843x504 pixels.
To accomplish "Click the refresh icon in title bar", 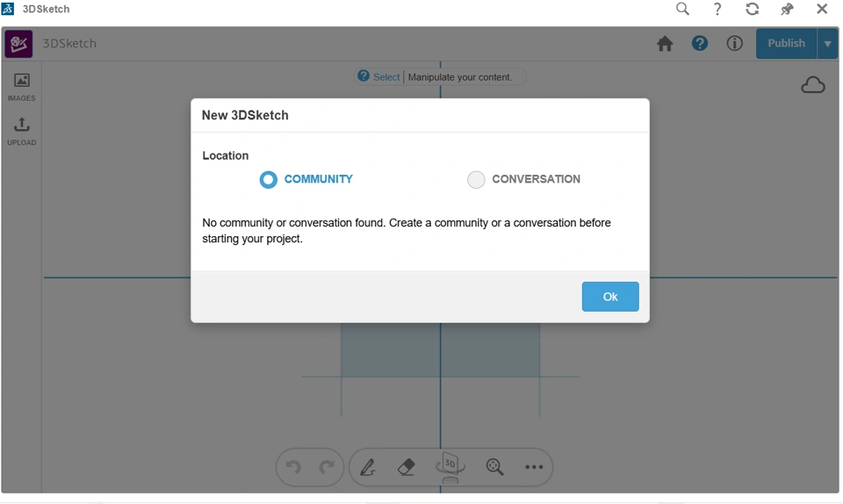I will coord(753,9).
